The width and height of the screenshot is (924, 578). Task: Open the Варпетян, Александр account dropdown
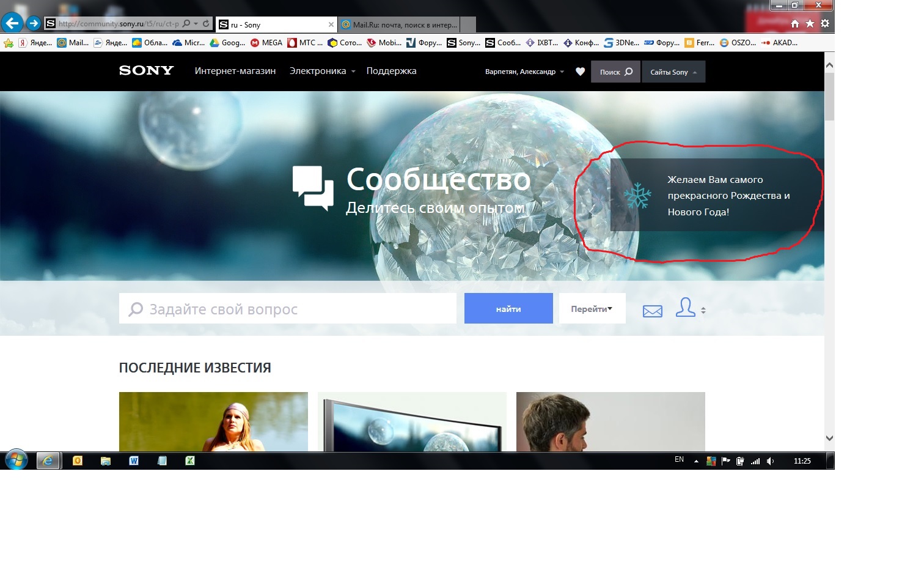524,72
